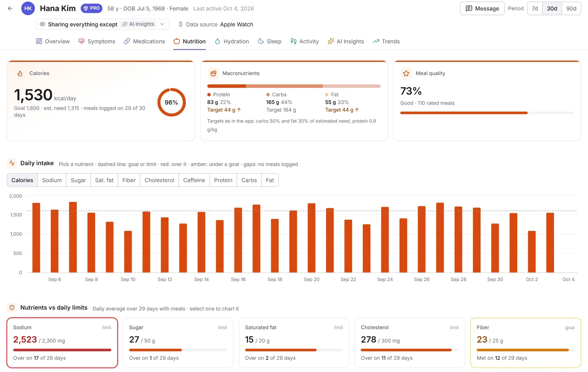Set period to 7d
The width and height of the screenshot is (588, 372).
tap(535, 9)
